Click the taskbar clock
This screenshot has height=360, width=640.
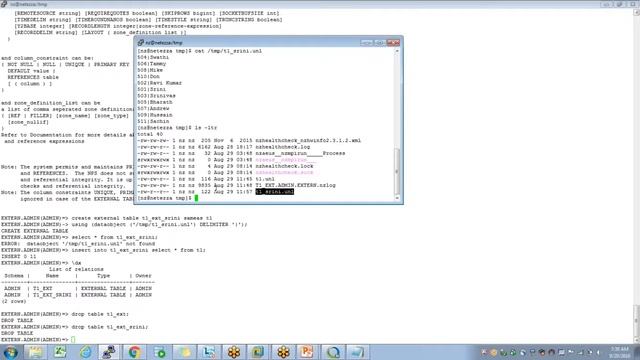coord(619,352)
